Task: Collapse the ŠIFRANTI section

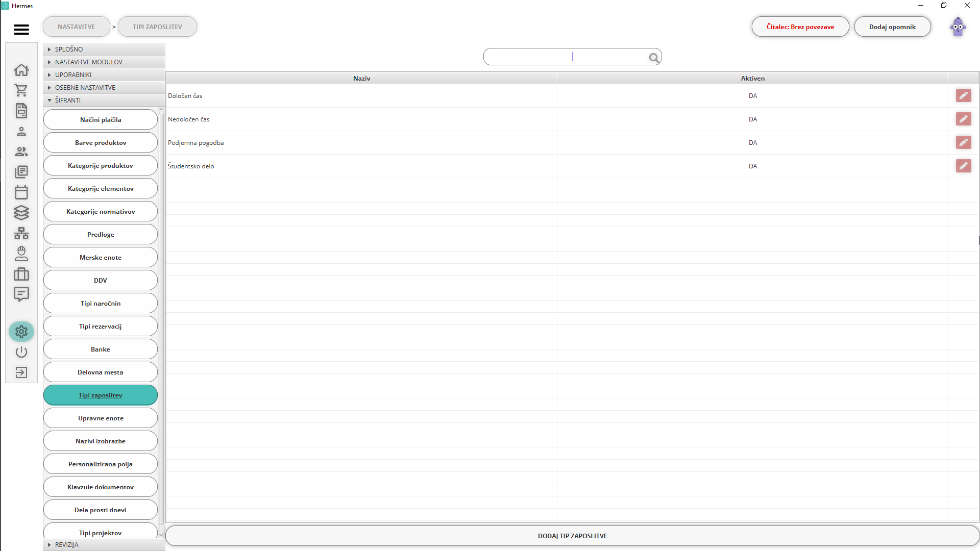Action: click(104, 100)
